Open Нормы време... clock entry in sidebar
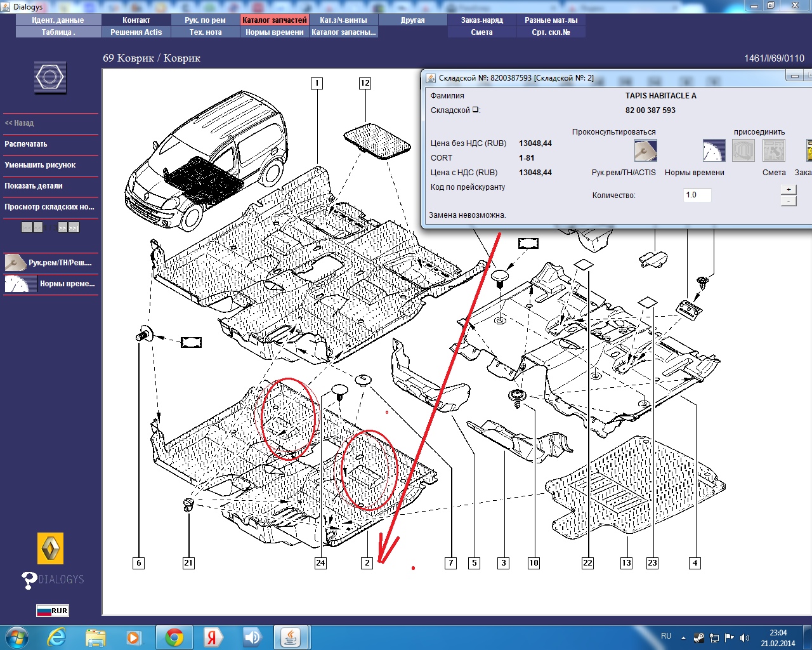 click(51, 284)
